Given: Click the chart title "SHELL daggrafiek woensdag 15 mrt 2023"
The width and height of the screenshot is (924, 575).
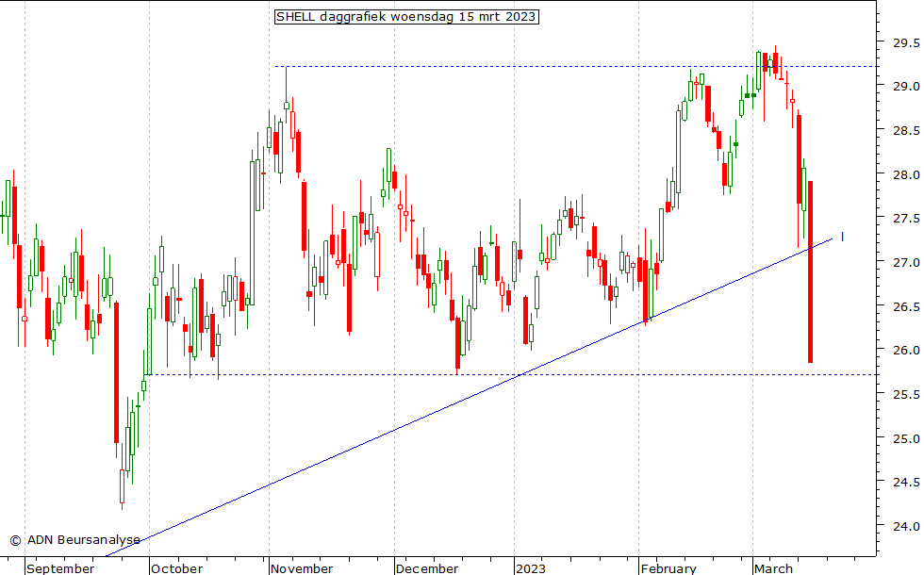Looking at the screenshot, I should 406,17.
